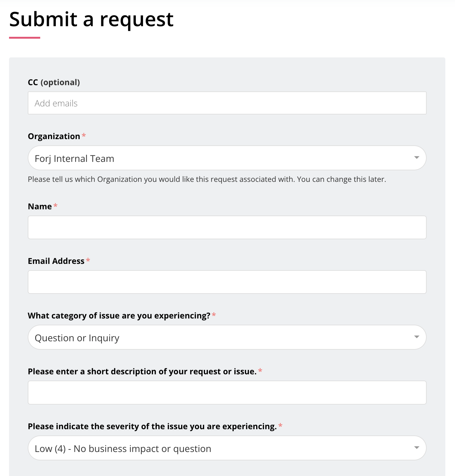455x476 pixels.
Task: Click the "What category of issue" label
Action: coord(119,316)
